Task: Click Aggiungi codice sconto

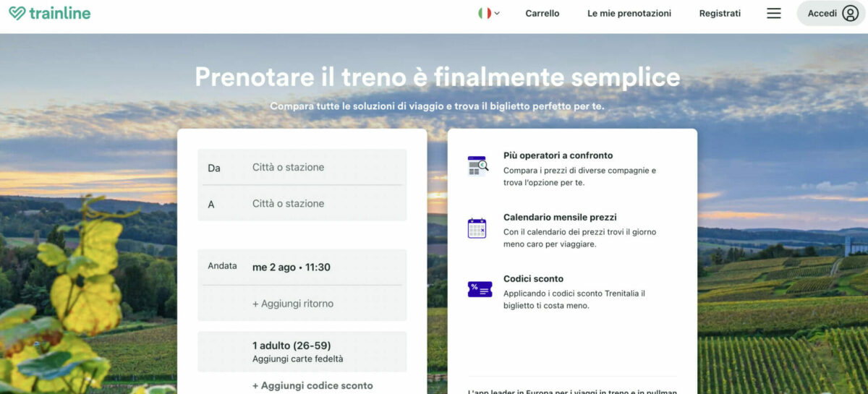Action: pos(312,385)
